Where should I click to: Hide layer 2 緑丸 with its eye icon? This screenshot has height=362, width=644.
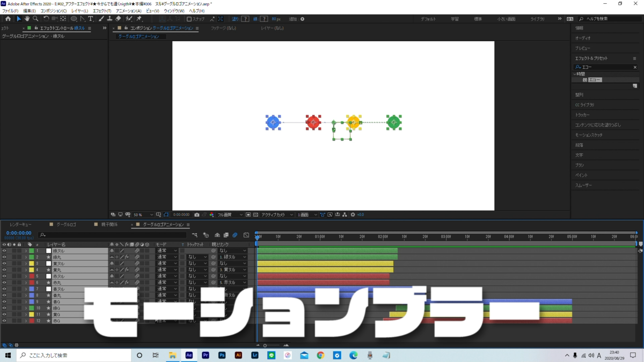point(4,257)
